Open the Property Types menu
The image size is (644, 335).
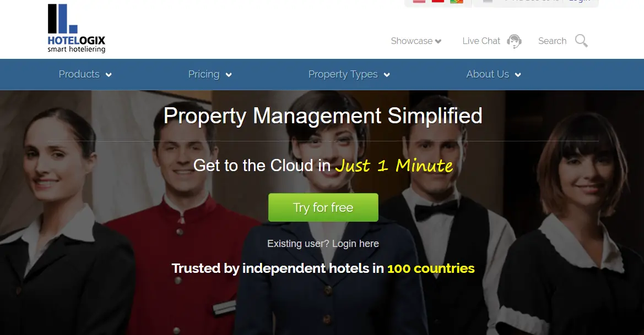coord(343,74)
